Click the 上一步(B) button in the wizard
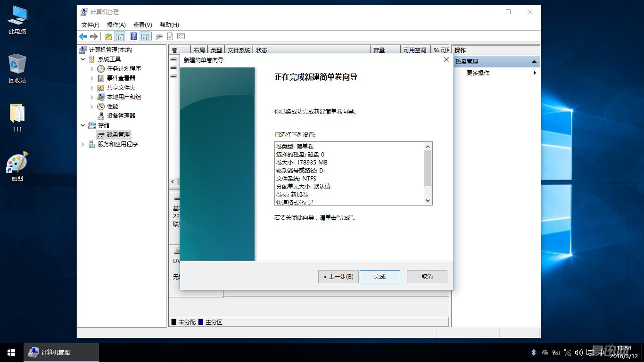The width and height of the screenshot is (644, 362). (x=338, y=277)
